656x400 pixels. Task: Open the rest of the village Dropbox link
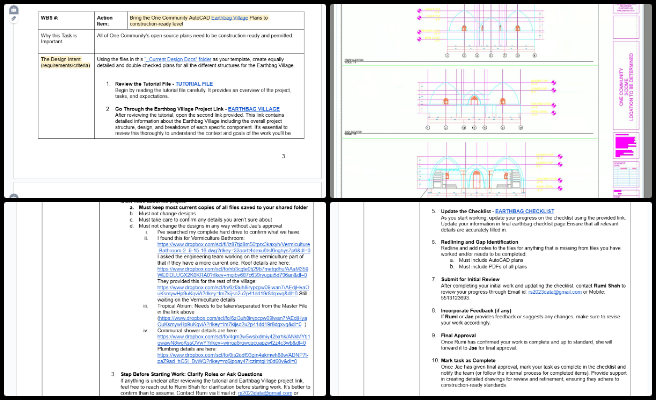coord(233,290)
